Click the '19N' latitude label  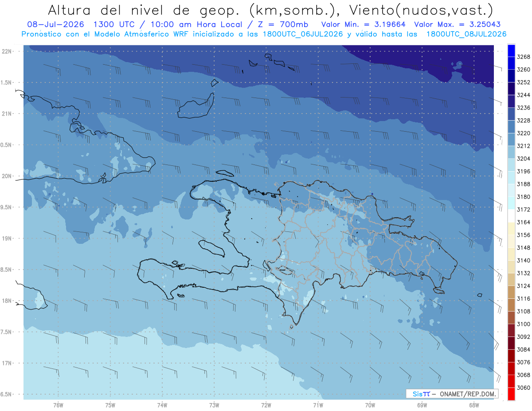coord(7,239)
